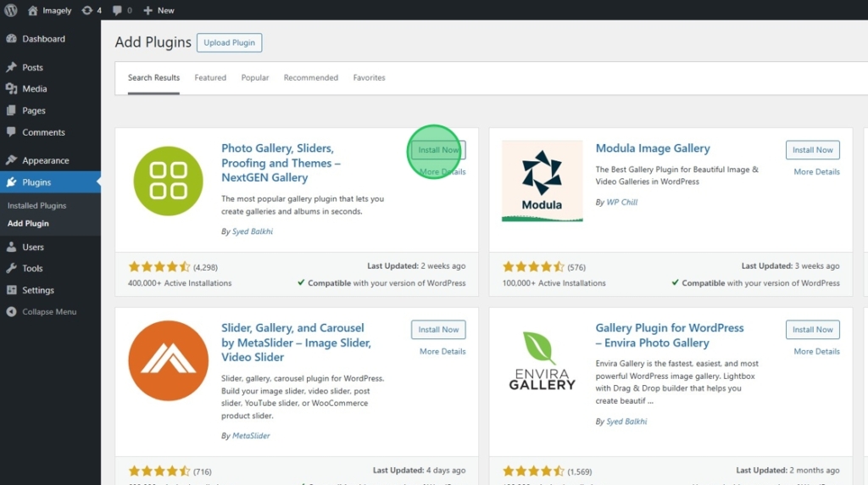Open author link Syed Balkhi under Envira
The height and width of the screenshot is (485, 868).
pos(626,421)
